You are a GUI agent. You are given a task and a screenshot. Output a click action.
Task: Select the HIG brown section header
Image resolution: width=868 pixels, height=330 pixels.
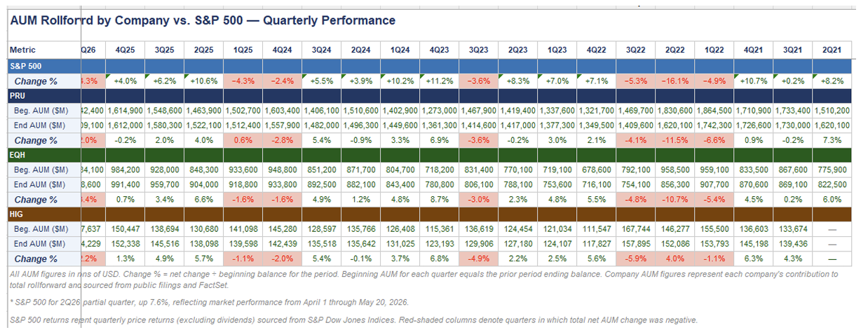429,214
